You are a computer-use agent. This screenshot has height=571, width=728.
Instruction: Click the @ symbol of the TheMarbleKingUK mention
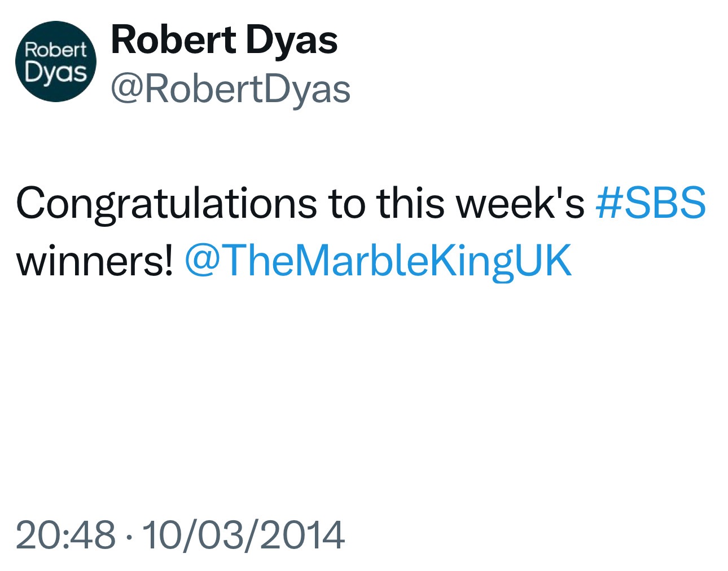click(203, 261)
